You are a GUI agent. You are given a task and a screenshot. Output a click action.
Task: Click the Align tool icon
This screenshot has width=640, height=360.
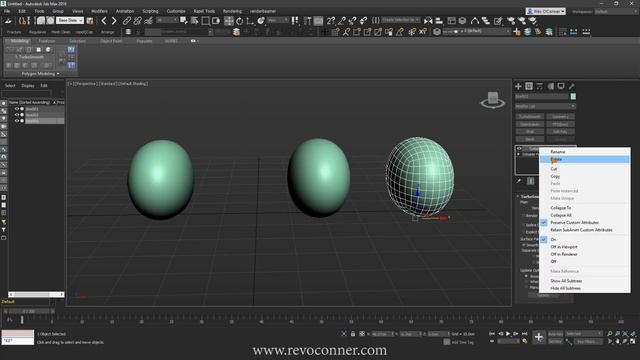(439, 20)
